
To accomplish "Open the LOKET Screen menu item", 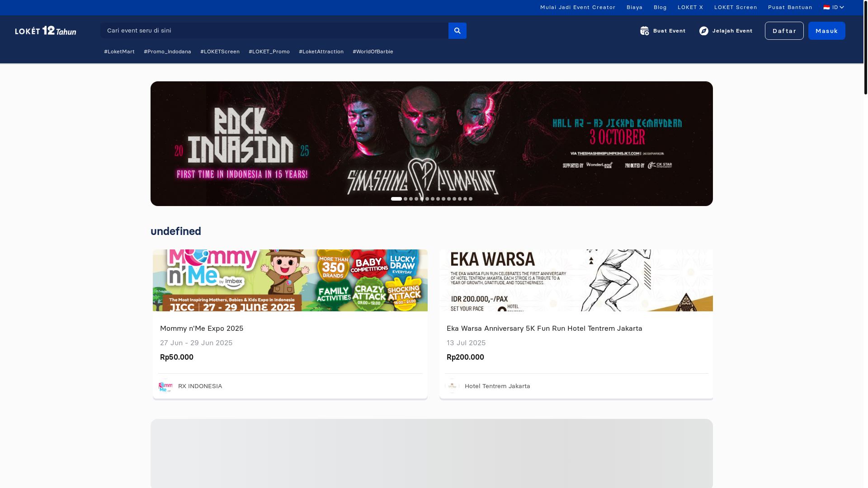I will (736, 7).
